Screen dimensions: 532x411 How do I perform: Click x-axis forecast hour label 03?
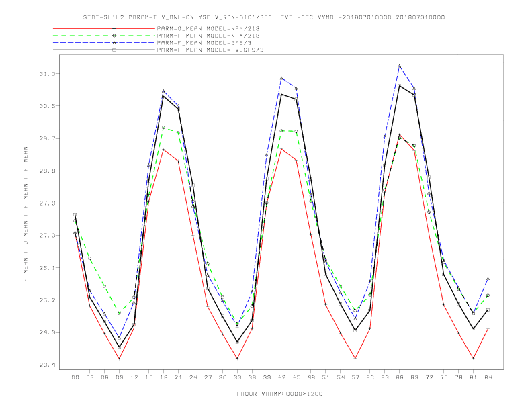tap(90, 377)
